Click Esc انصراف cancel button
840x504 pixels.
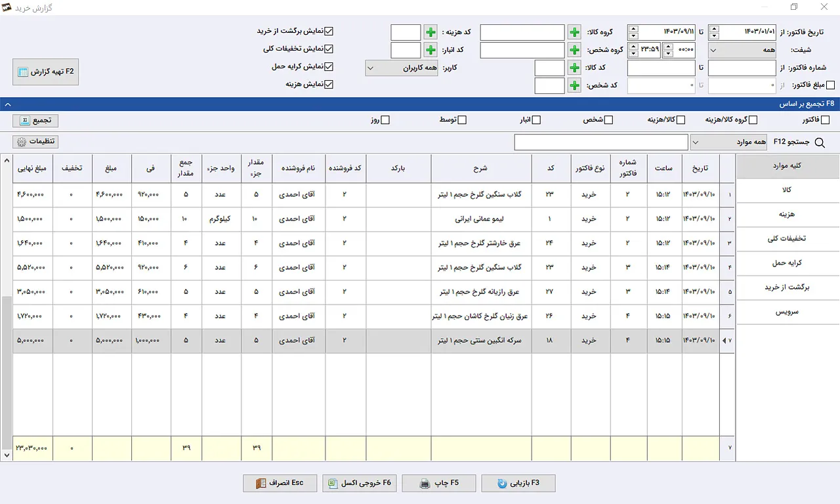click(280, 483)
